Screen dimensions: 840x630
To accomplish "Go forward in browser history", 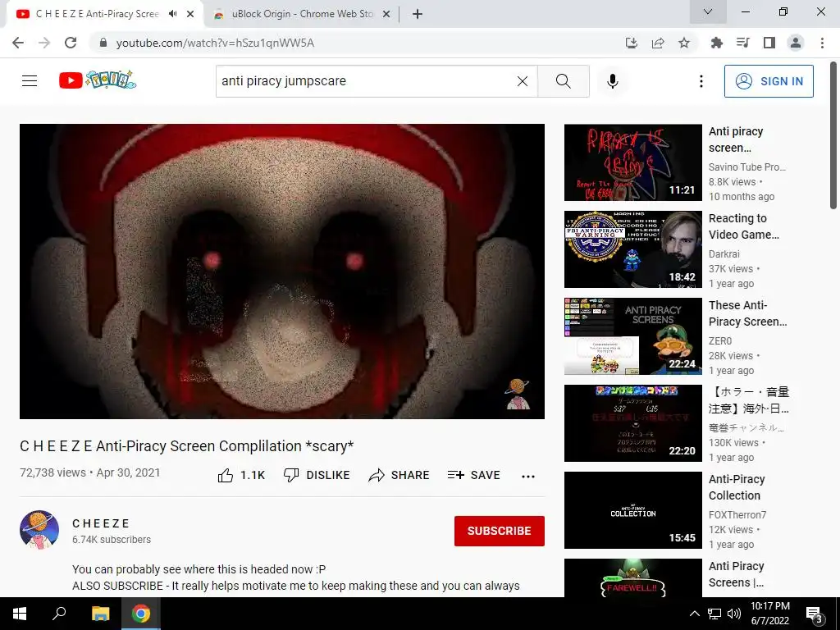I will (x=44, y=43).
